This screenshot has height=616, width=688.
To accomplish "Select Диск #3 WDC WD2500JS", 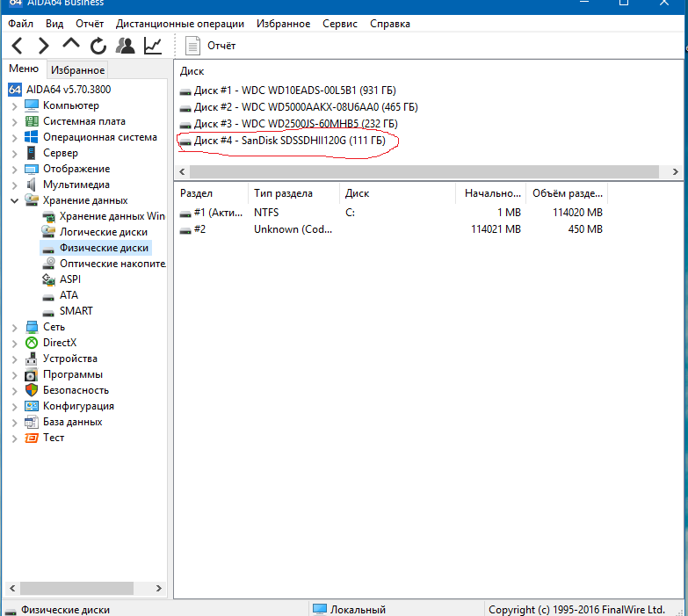I will click(x=289, y=124).
